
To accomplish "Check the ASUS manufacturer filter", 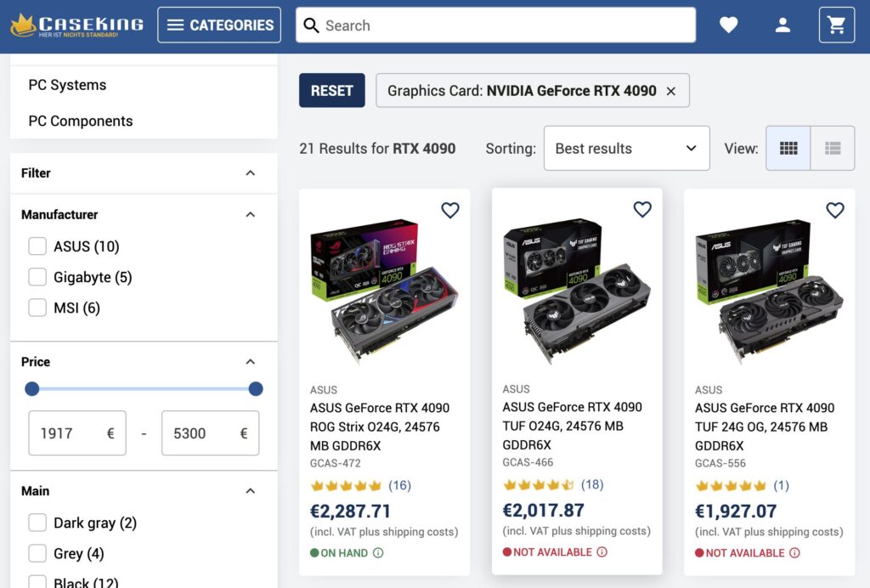I will pyautogui.click(x=37, y=246).
